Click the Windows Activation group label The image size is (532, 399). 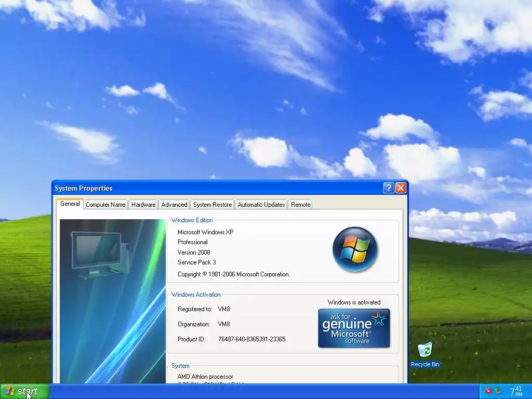[x=196, y=295]
